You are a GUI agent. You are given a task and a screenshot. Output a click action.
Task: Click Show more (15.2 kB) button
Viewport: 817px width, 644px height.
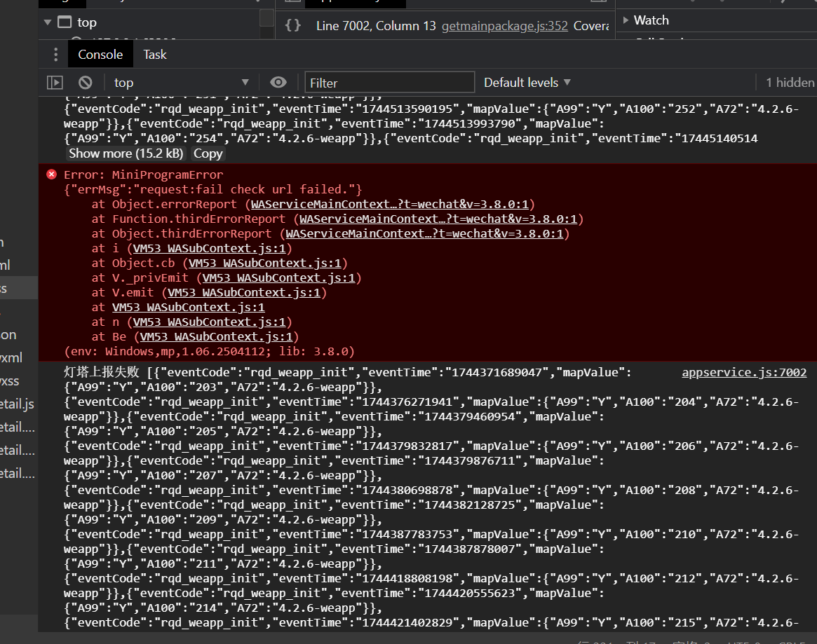pos(126,153)
